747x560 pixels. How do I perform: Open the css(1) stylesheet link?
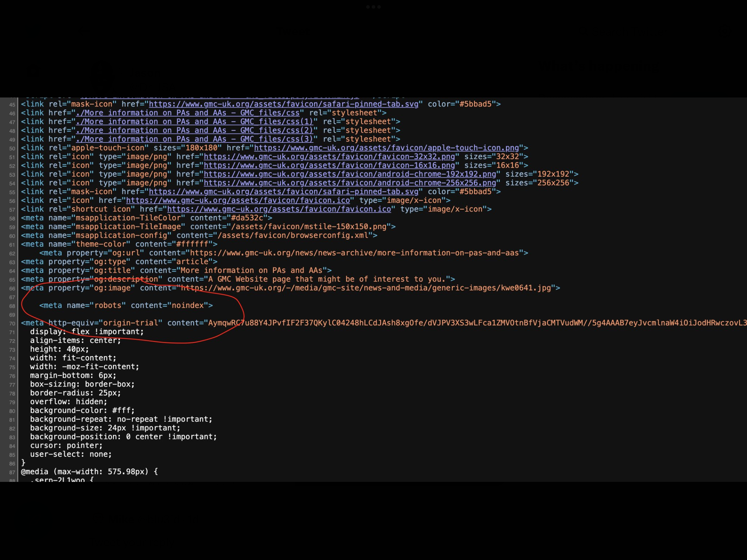tap(195, 122)
